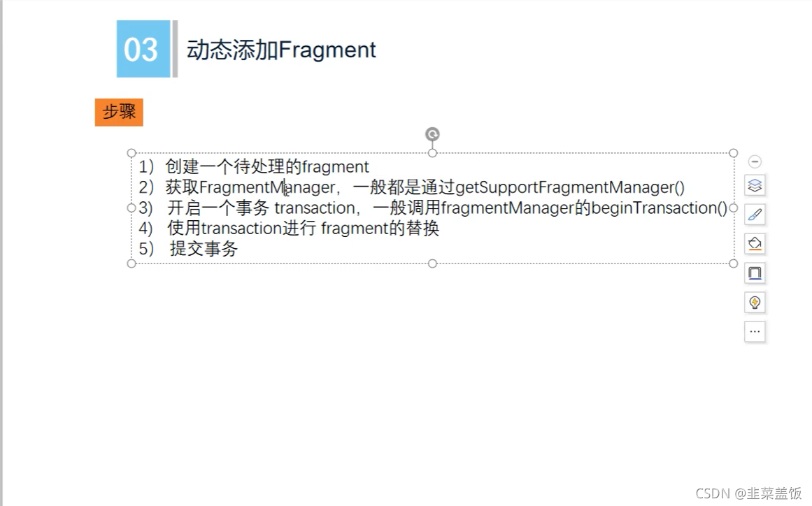The width and height of the screenshot is (812, 506).
Task: Place cursor in line 4 fragment的替换
Action: 380,228
